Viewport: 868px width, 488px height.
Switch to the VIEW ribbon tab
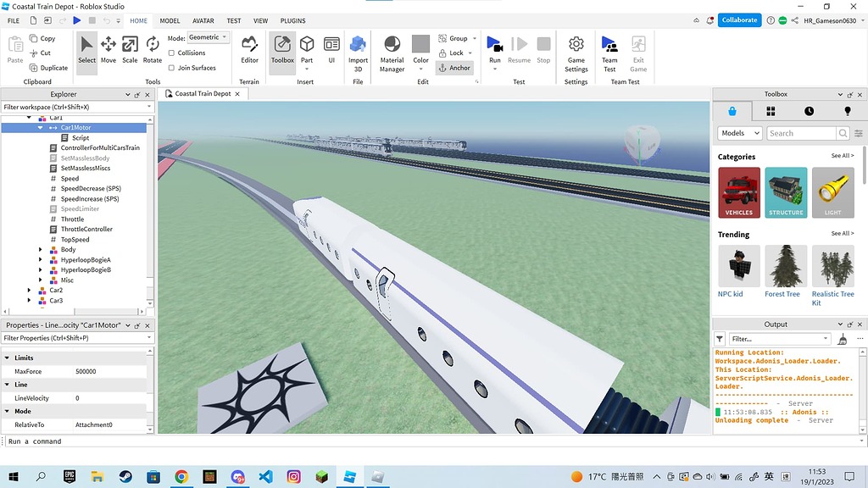tap(261, 20)
